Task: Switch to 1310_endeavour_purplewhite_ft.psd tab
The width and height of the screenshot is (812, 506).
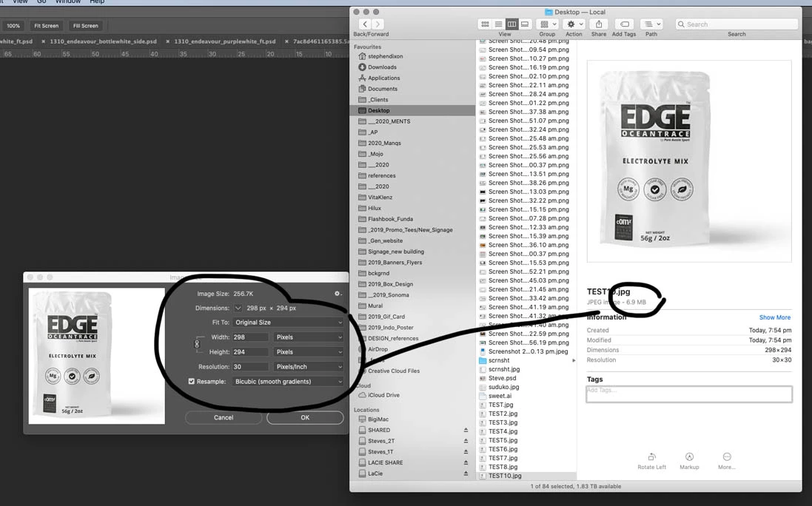Action: 225,41
